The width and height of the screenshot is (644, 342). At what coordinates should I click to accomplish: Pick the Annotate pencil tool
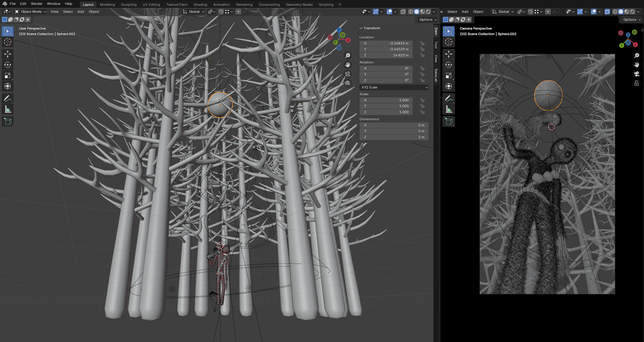(x=8, y=99)
